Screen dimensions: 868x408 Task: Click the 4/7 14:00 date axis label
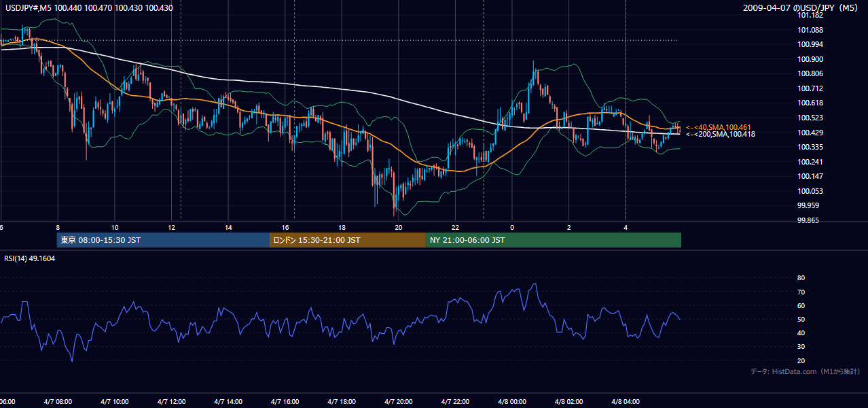coord(228,402)
